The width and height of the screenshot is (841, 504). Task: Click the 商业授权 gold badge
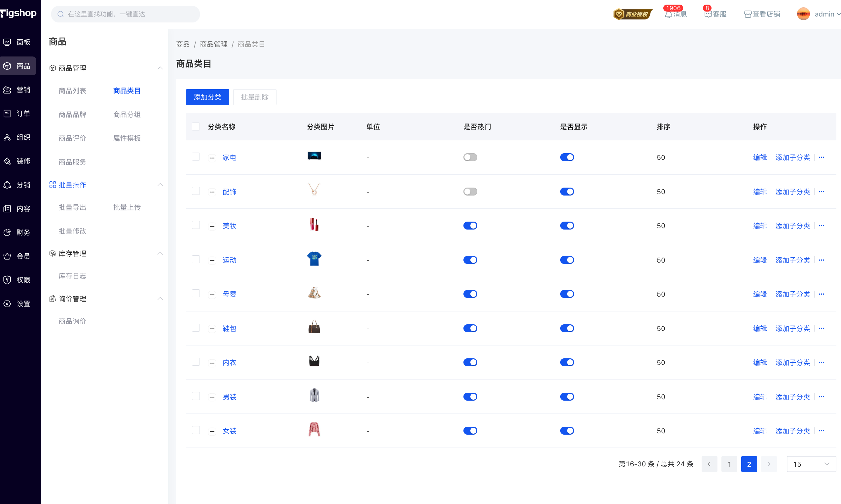[633, 14]
